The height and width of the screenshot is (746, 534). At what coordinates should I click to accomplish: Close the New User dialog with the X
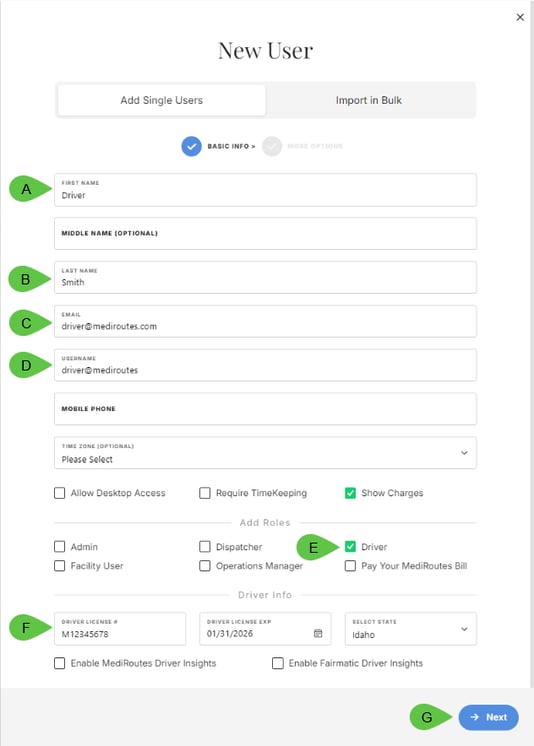[520, 17]
